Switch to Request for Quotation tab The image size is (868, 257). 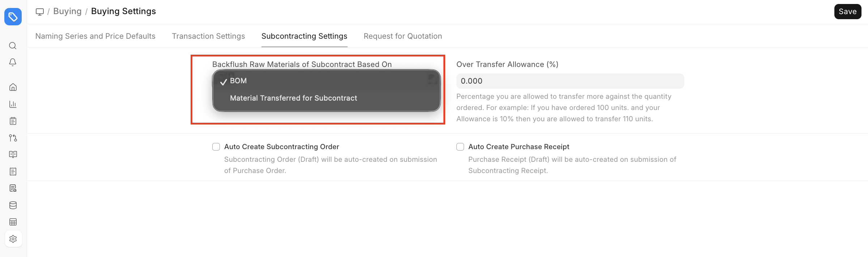coord(403,36)
